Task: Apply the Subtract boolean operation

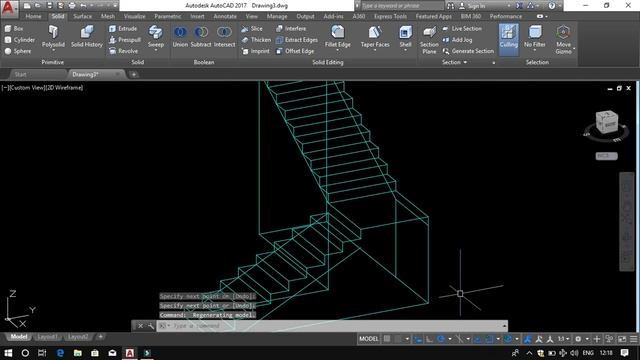Action: [201, 37]
